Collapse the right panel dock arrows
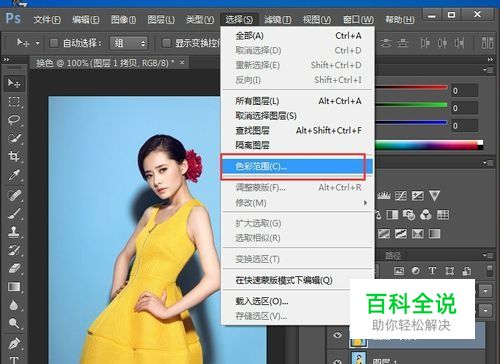This screenshot has height=364, width=500. 490,60
